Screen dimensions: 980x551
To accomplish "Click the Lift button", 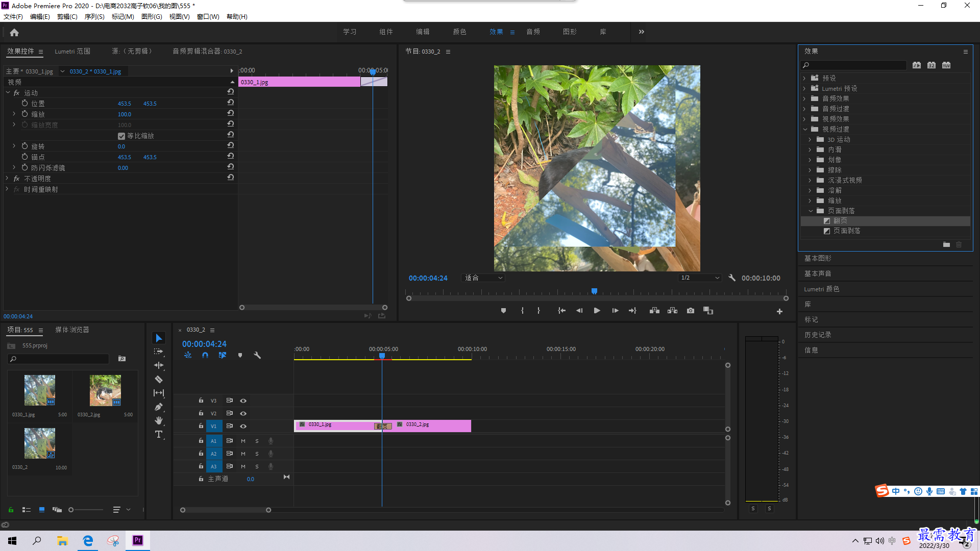I will 654,311.
